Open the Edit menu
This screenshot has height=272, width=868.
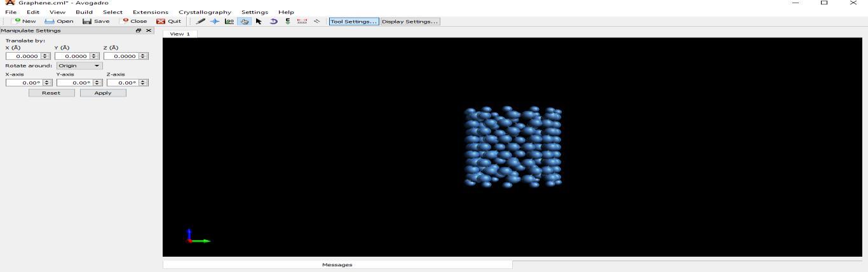click(x=33, y=11)
